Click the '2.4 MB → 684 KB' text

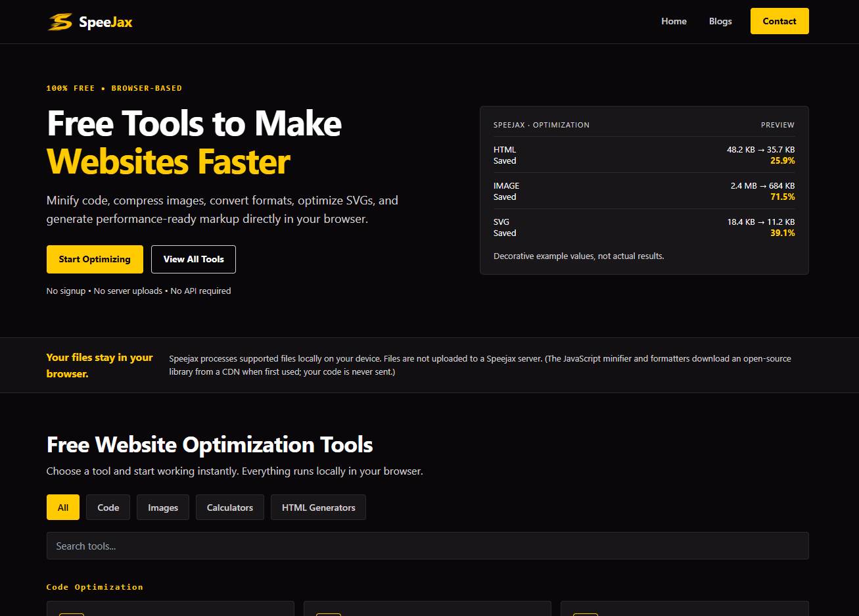pyautogui.click(x=762, y=186)
